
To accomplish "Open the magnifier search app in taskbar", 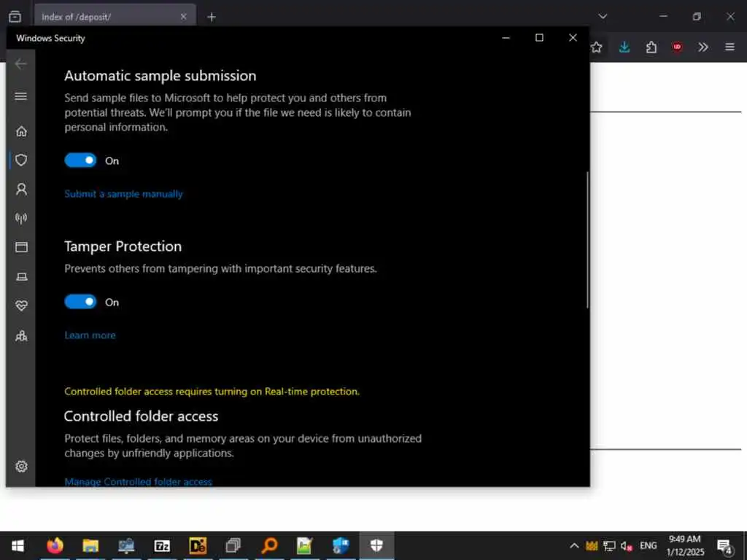I will pyautogui.click(x=269, y=545).
